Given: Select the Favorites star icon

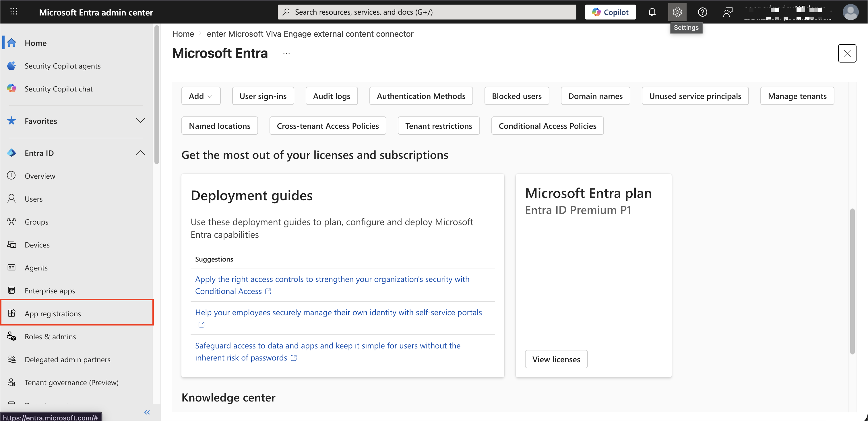Looking at the screenshot, I should (11, 120).
